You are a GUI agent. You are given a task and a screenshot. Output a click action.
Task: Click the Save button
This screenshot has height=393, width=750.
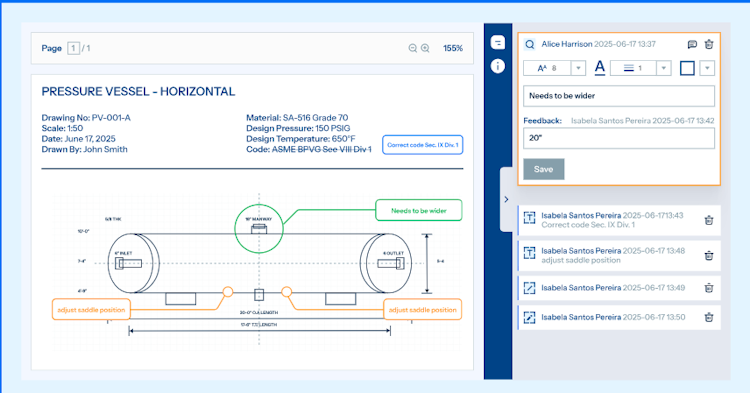(x=543, y=169)
